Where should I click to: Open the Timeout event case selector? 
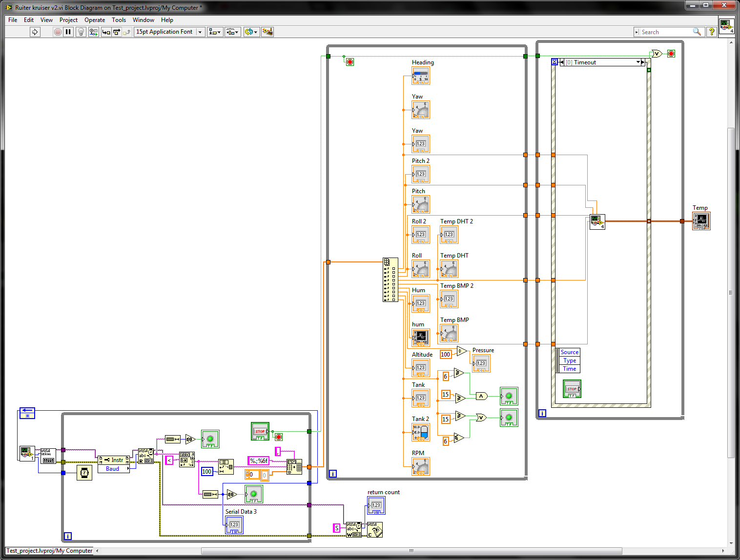(x=638, y=62)
